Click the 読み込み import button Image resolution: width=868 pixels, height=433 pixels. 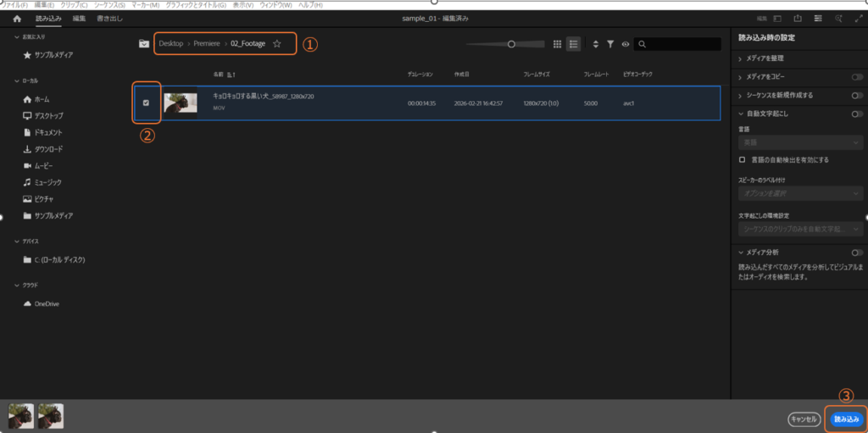[846, 419]
